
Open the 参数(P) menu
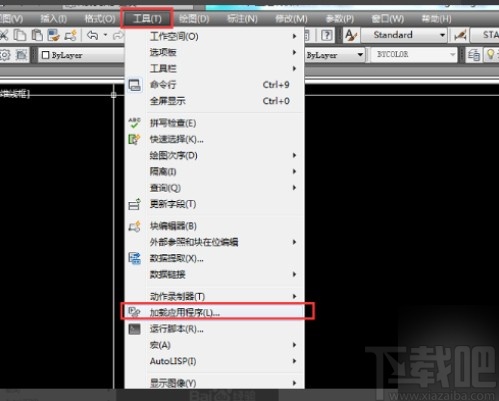click(x=340, y=18)
